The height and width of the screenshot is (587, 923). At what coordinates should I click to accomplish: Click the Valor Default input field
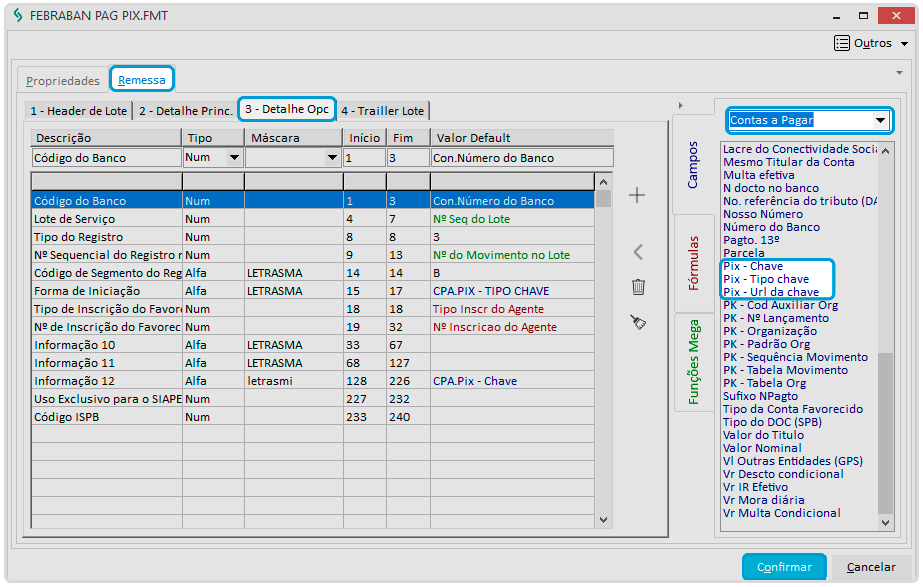pyautogui.click(x=522, y=158)
